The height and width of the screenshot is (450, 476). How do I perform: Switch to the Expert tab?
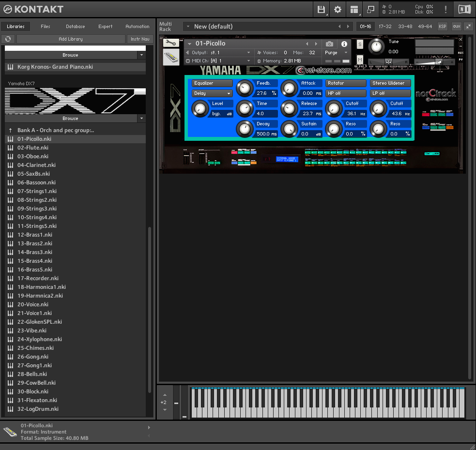point(106,27)
